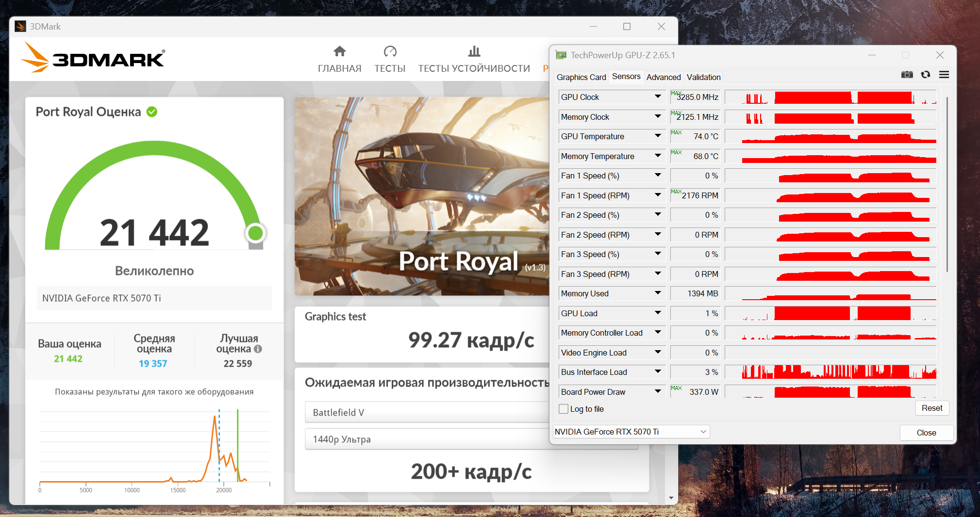Click the 200+ кадр/с estimated performance
The width and height of the screenshot is (980, 517).
[x=471, y=471]
